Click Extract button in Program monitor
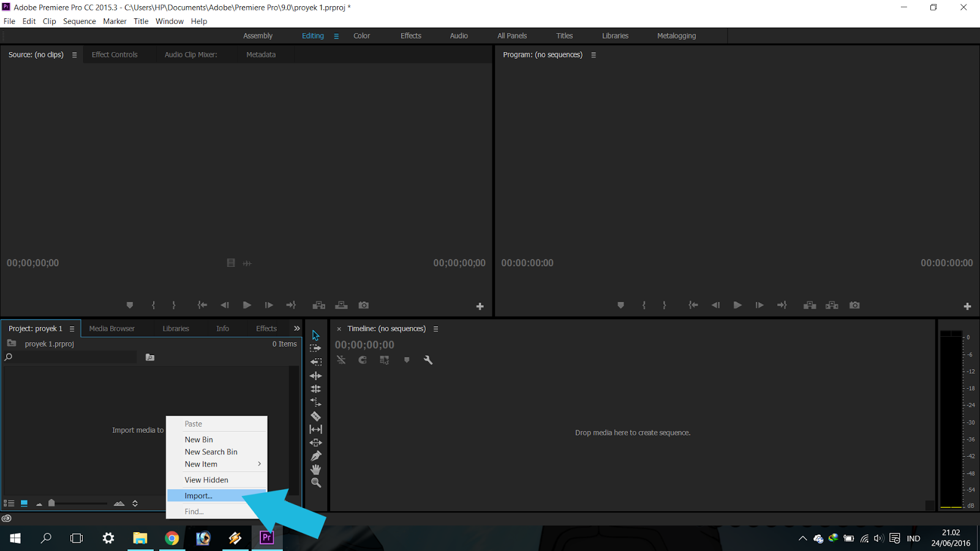 (x=832, y=305)
